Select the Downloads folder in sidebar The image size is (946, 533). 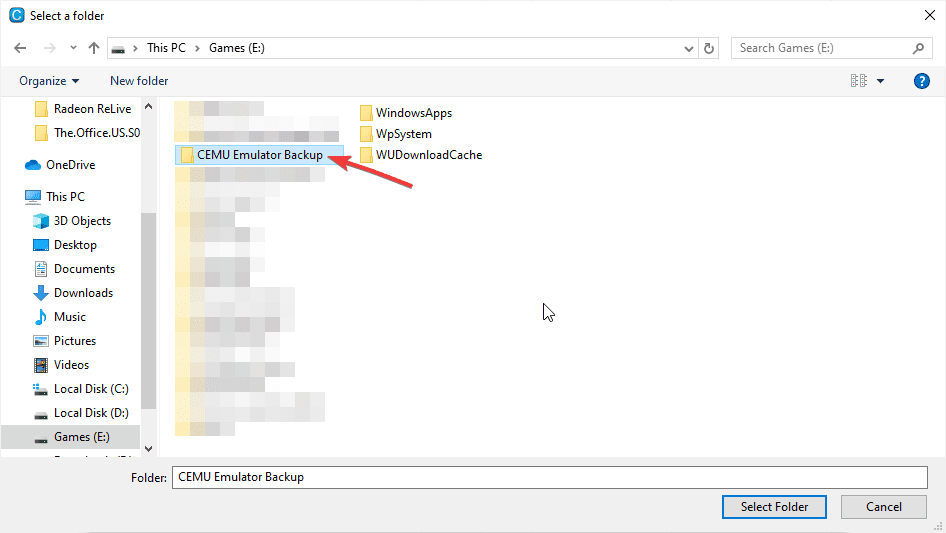[x=83, y=293]
